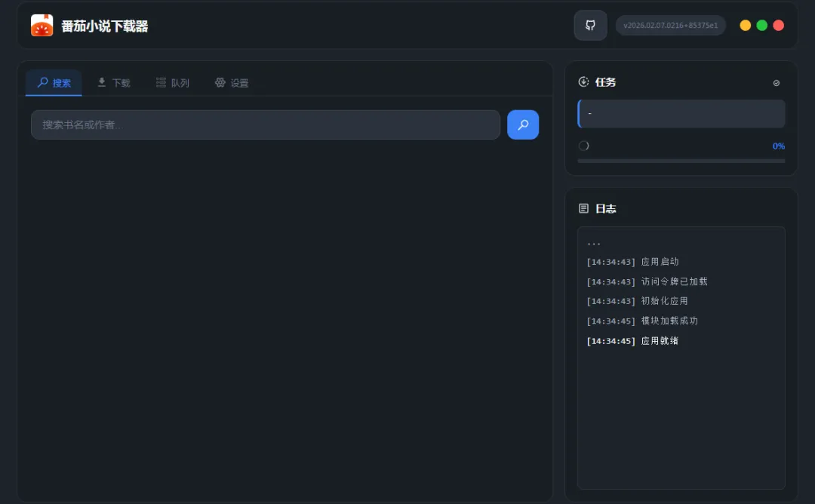Open the GitHub repository button
815x504 pixels.
tap(590, 26)
